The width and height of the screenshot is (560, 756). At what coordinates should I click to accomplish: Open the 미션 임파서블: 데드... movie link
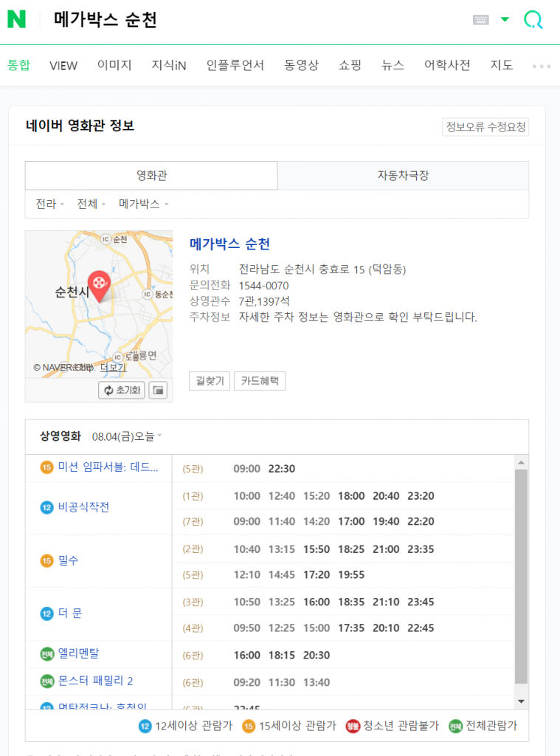[108, 467]
